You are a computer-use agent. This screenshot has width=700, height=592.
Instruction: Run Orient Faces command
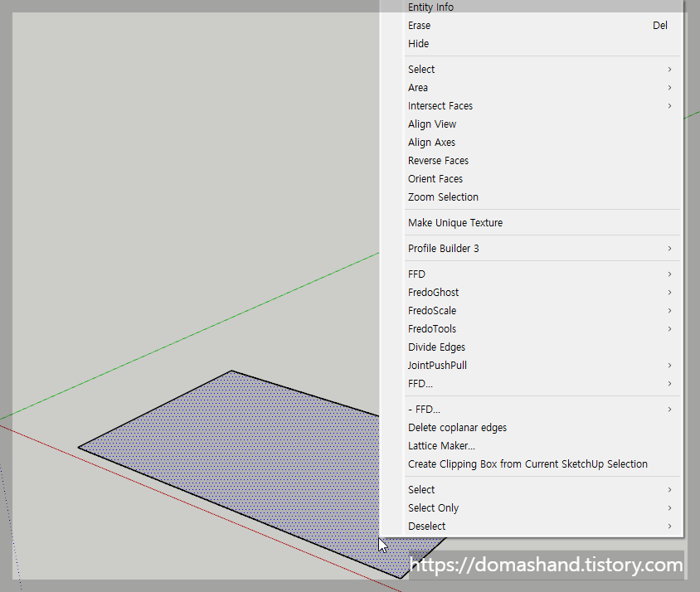[531, 179]
